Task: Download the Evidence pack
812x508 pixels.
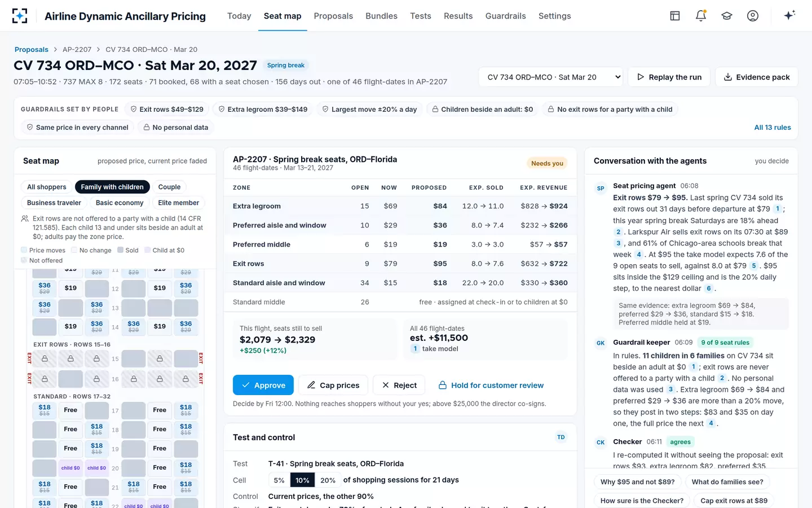Action: point(757,77)
